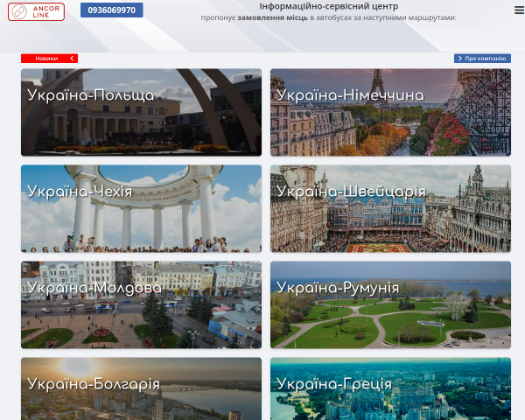This screenshot has width=525, height=420.
Task: Open the Україна-Німеччина route card
Action: point(391,112)
